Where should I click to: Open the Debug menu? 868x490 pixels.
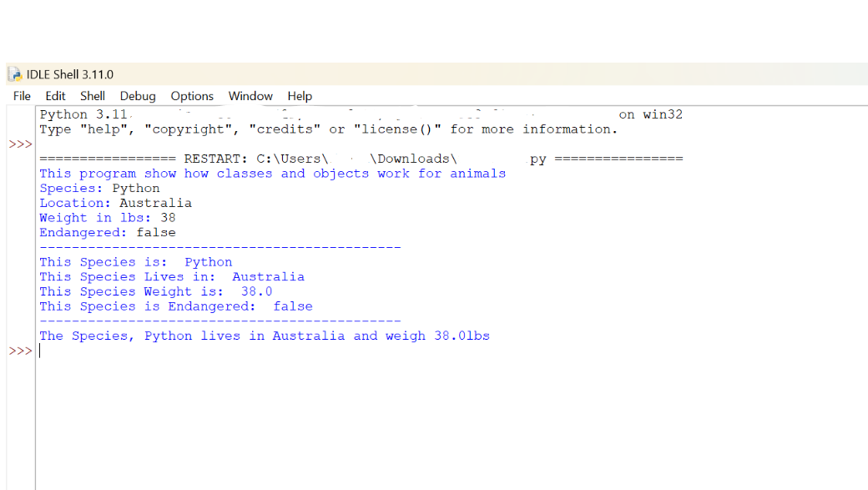click(137, 96)
